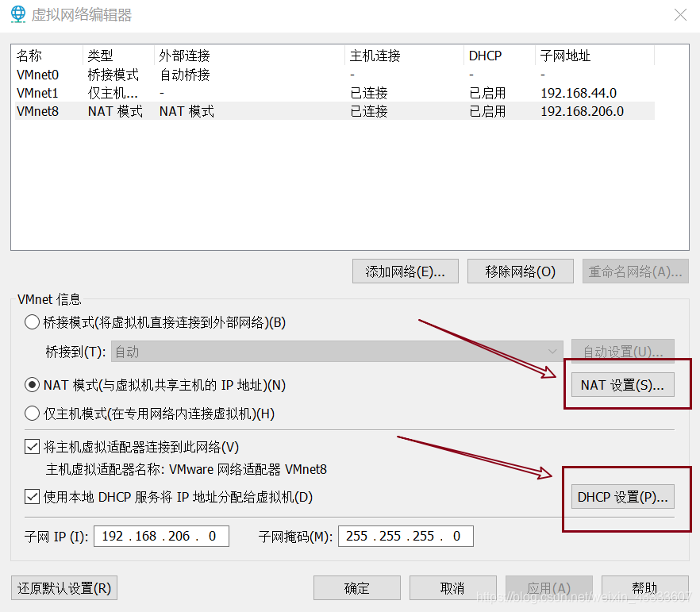Viewport: 700px width, 612px height.
Task: Click the DHCP column header
Action: coord(499,56)
